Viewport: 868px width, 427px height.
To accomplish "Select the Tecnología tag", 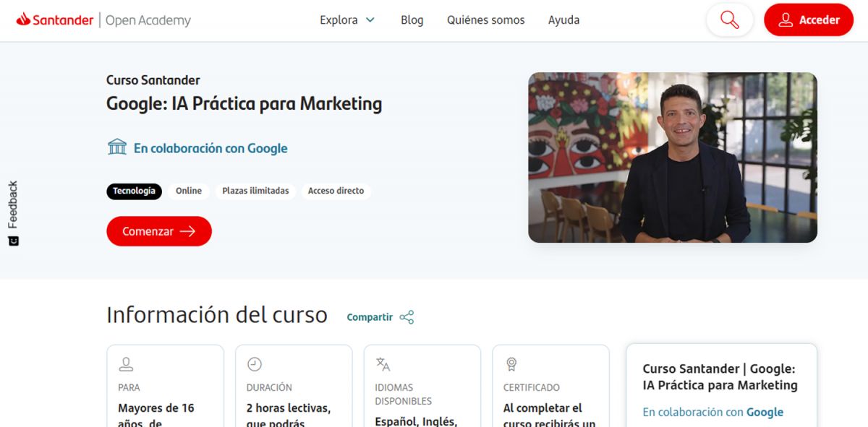I will pyautogui.click(x=134, y=191).
